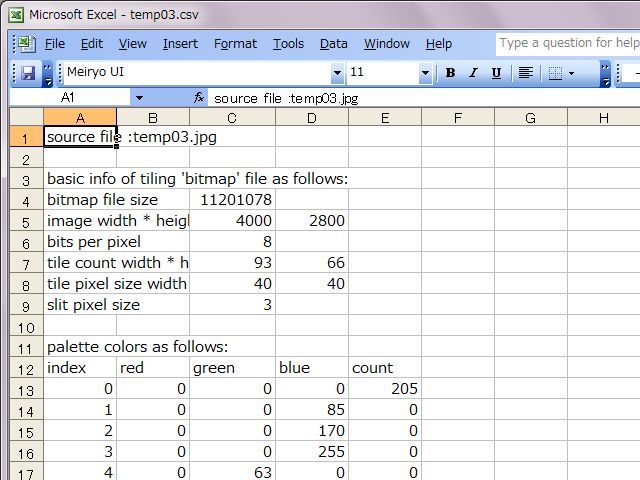Viewport: 640px width, 480px height.
Task: Click the Insert Function fx icon
Action: 199,98
